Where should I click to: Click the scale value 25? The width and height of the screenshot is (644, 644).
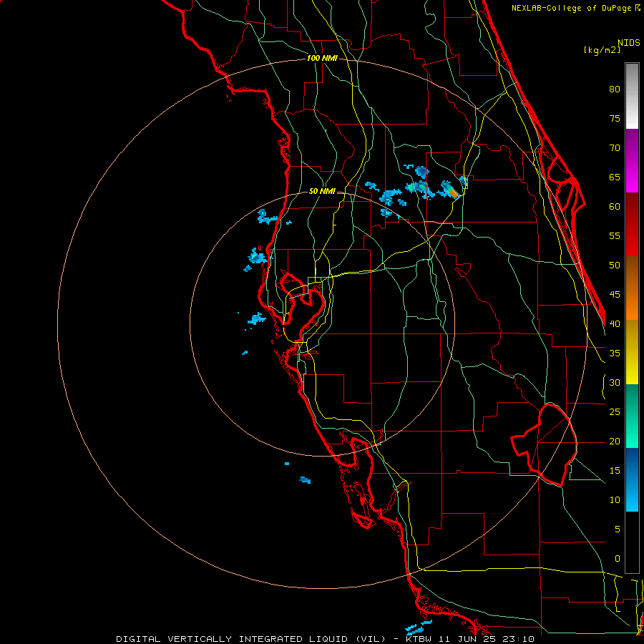(x=615, y=412)
